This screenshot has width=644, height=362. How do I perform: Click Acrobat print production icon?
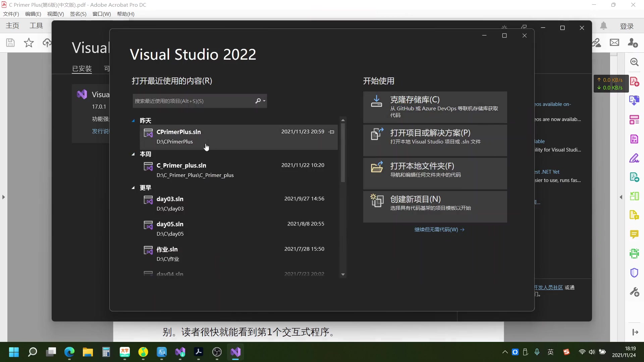coord(634,253)
